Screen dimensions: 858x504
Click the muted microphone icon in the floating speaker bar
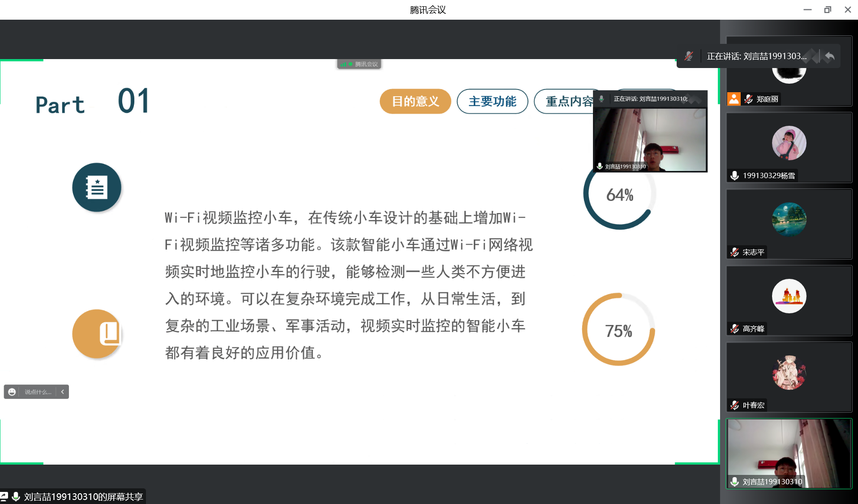[x=689, y=56]
